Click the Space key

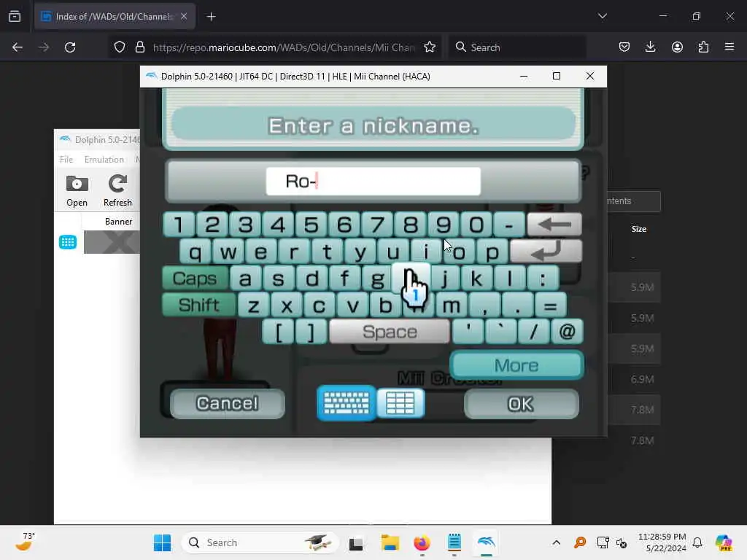(x=390, y=332)
